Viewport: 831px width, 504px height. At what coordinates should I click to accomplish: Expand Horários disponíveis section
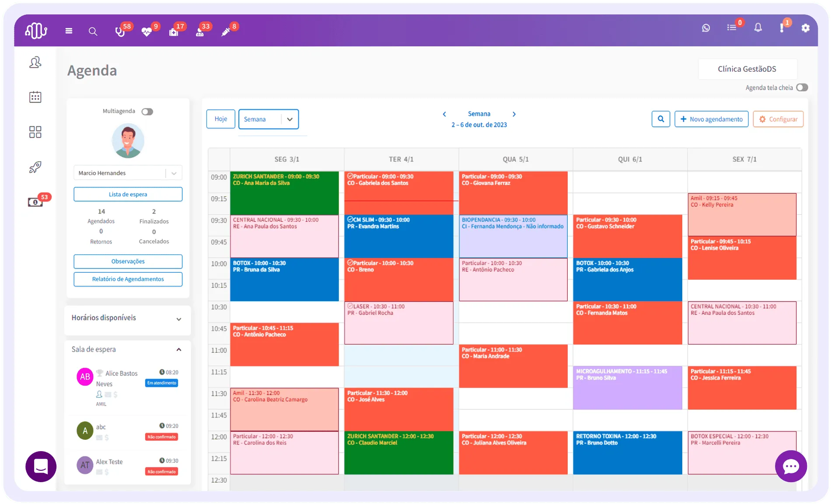click(178, 319)
